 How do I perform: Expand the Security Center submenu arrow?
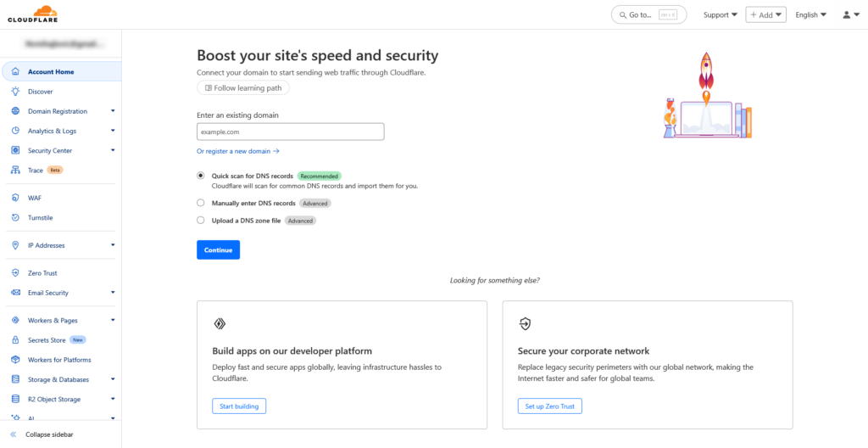(113, 150)
